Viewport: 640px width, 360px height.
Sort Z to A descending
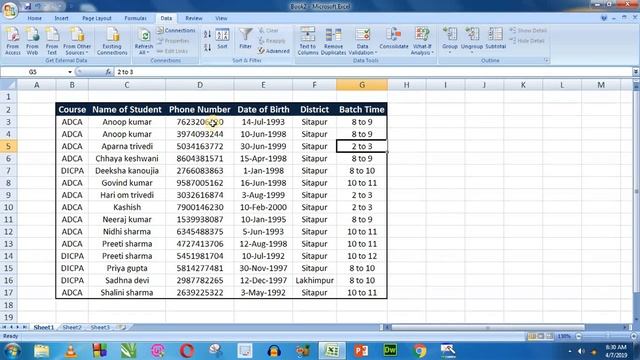pos(207,47)
